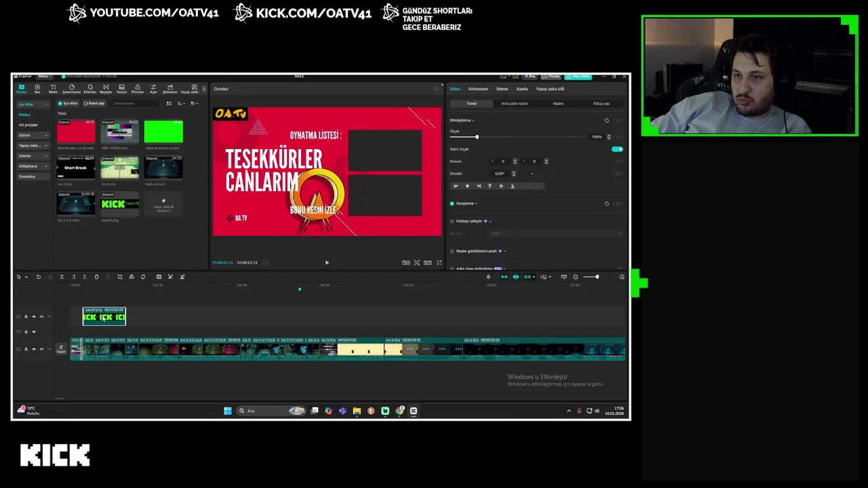Image resolution: width=868 pixels, height=488 pixels.
Task: Click the microphone record icon above timeline
Action: coord(488,277)
